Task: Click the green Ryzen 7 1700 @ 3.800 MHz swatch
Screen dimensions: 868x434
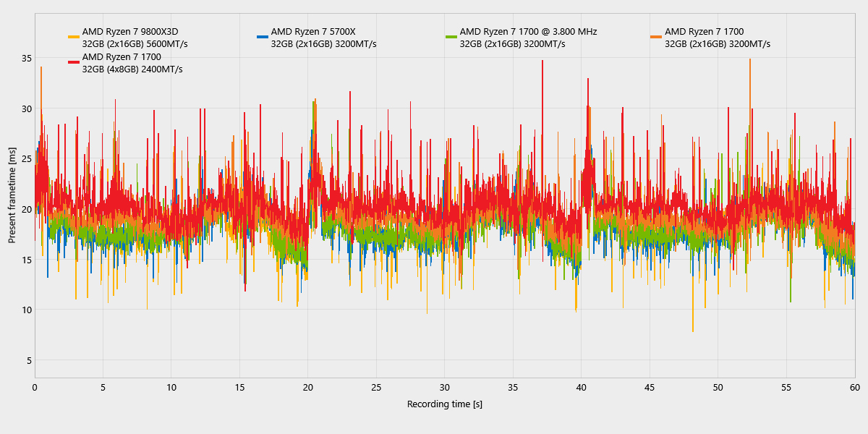Action: (451, 37)
